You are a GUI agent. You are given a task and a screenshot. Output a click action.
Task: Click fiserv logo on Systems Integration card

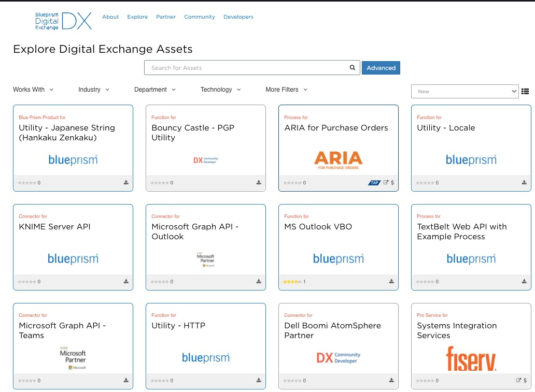471,358
